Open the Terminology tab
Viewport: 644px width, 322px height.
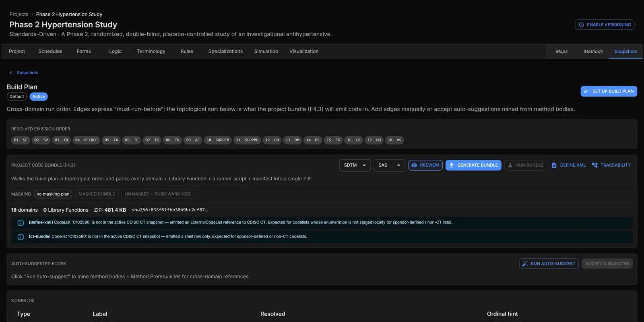(x=151, y=52)
